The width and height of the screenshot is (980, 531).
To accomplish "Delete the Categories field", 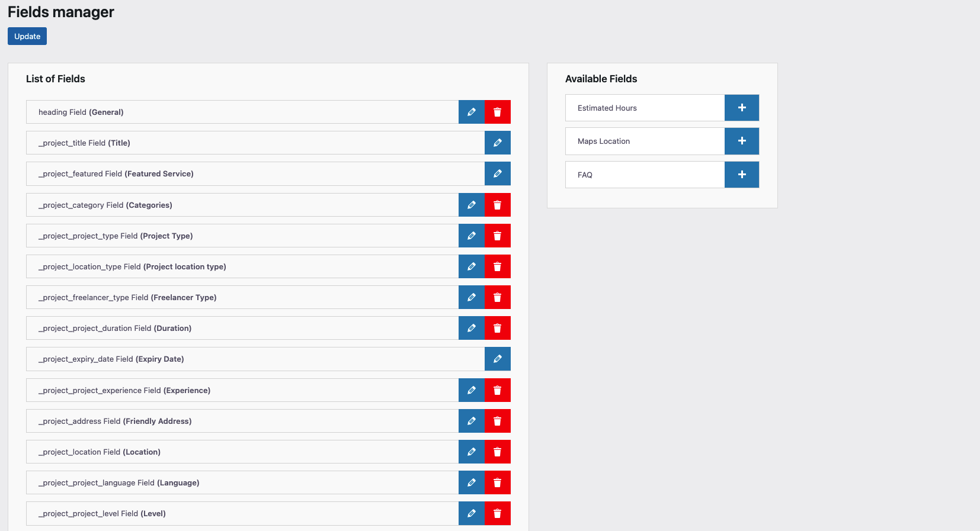I will point(497,205).
